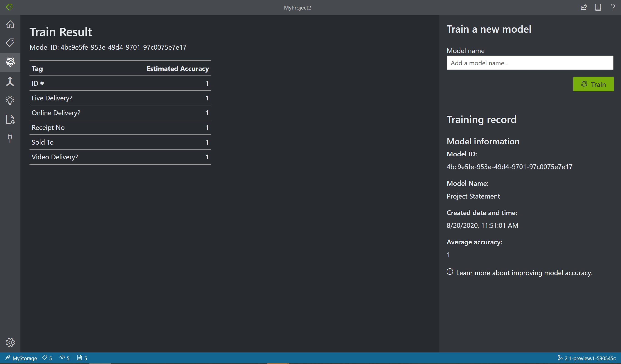621x364 pixels.
Task: Select the Receipt No tag row
Action: pos(121,127)
